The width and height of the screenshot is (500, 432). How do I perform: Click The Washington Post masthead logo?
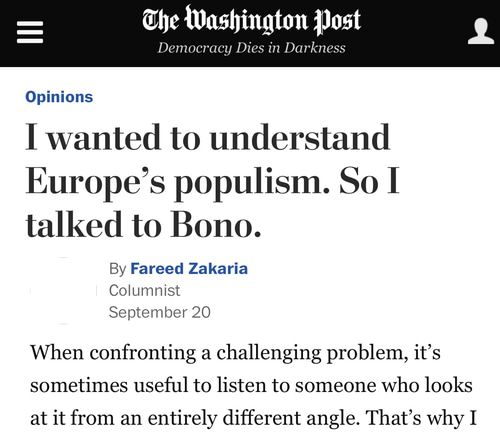[252, 20]
